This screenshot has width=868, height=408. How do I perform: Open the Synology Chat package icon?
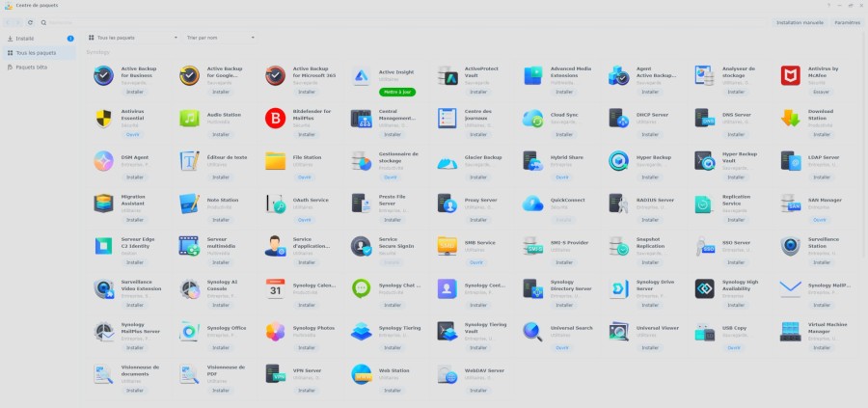pos(361,289)
